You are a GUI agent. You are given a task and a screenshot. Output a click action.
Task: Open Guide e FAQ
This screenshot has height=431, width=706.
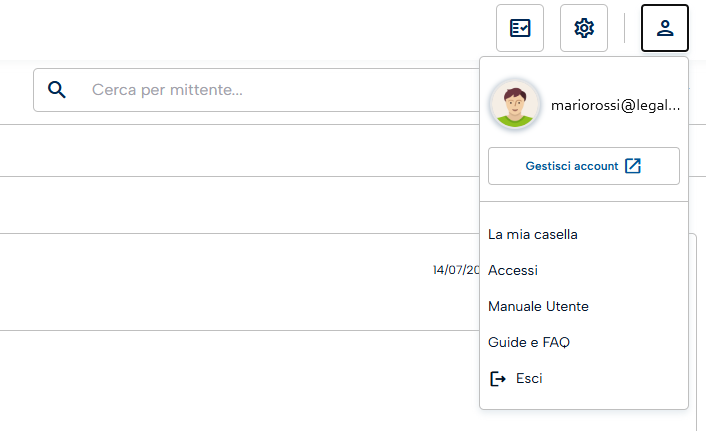(529, 342)
